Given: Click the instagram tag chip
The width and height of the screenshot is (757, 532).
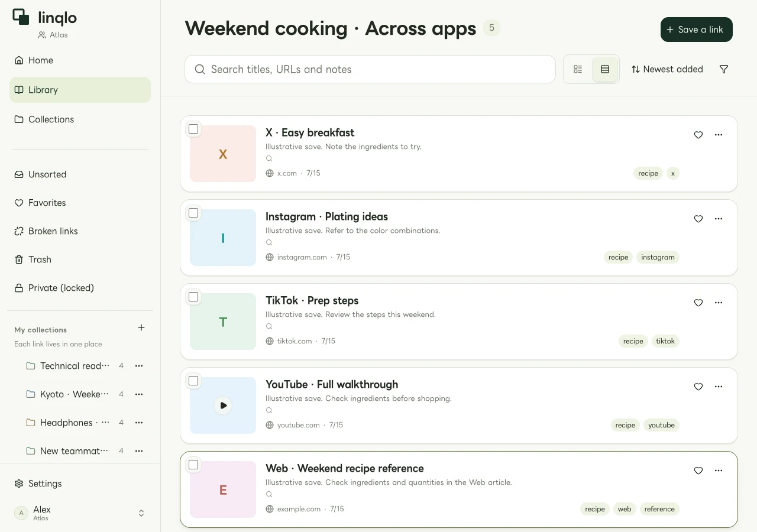Looking at the screenshot, I should tap(658, 257).
